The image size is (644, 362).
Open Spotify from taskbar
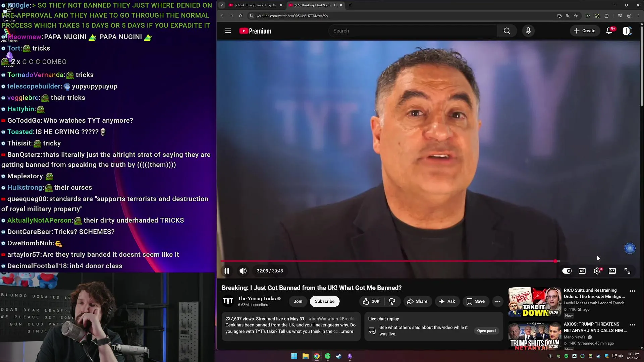point(328,356)
